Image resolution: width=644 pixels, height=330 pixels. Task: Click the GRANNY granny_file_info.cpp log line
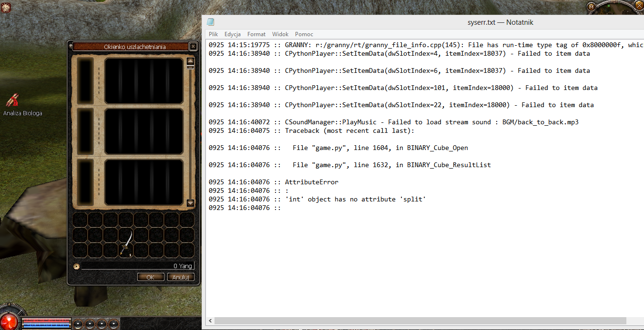coord(426,45)
